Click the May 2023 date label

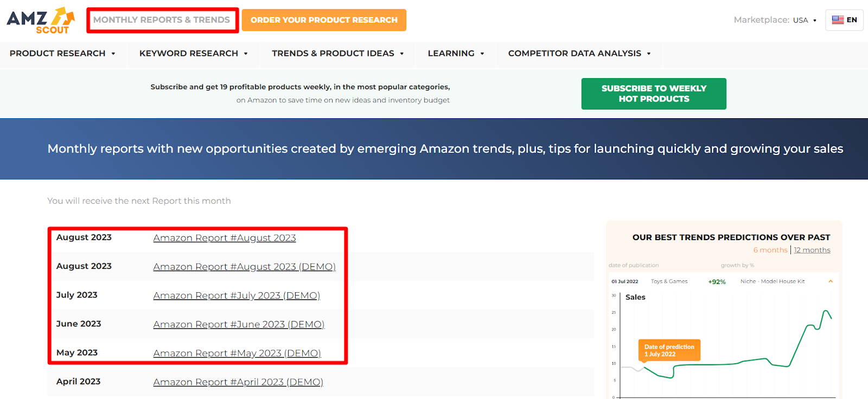(x=77, y=352)
